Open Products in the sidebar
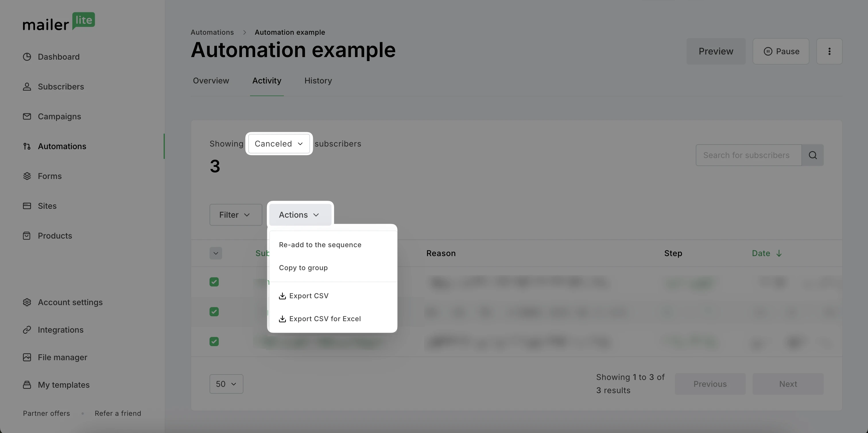Image resolution: width=868 pixels, height=433 pixels. coord(55,236)
